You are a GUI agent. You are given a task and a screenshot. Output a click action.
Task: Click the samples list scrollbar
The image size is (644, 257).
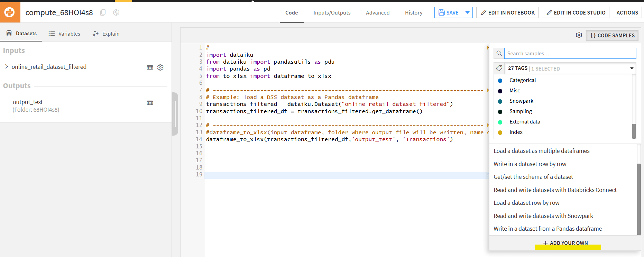point(639,199)
